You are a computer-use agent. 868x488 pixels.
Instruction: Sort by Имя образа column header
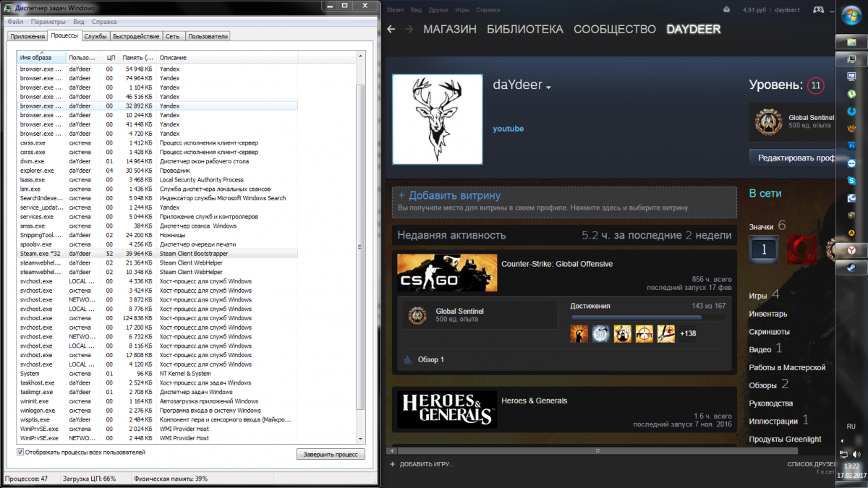(x=42, y=57)
